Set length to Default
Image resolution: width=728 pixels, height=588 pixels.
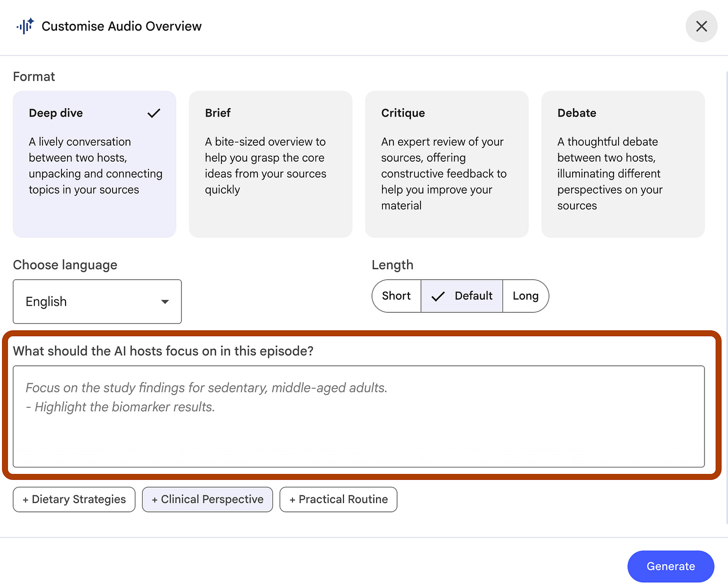(x=473, y=296)
